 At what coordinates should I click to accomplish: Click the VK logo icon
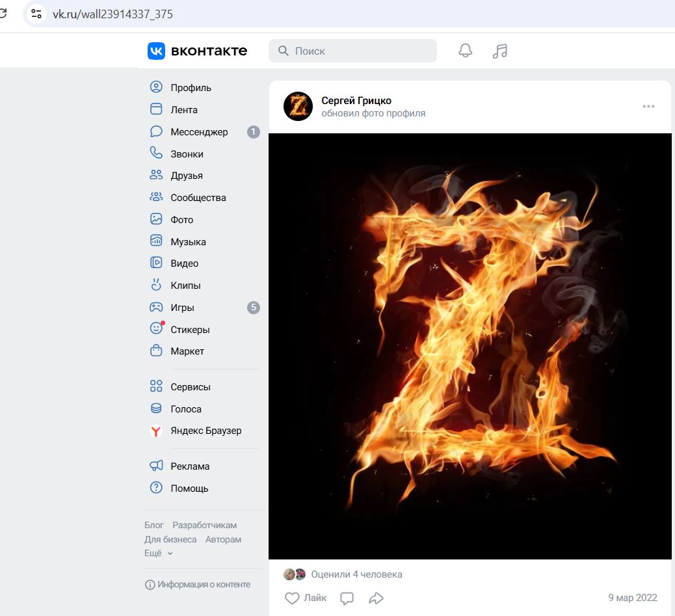pyautogui.click(x=156, y=51)
